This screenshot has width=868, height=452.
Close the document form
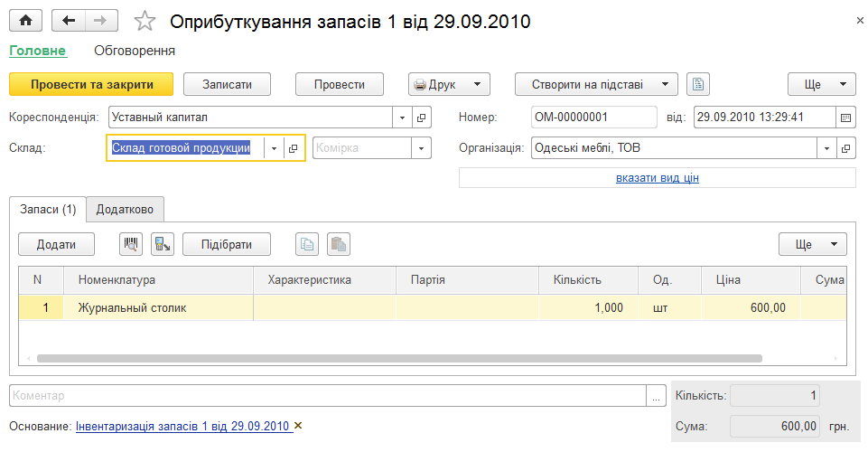860,21
